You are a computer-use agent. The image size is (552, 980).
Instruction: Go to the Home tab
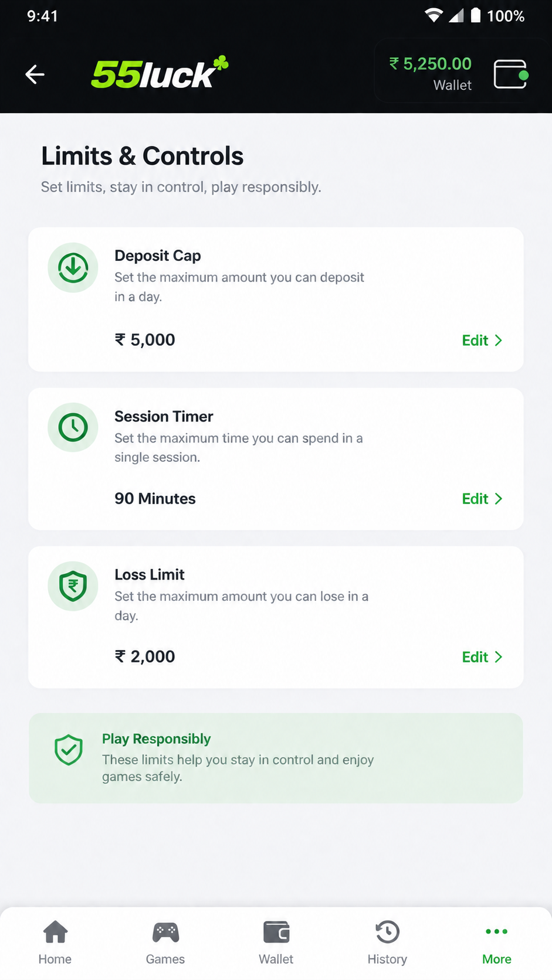coord(55,943)
